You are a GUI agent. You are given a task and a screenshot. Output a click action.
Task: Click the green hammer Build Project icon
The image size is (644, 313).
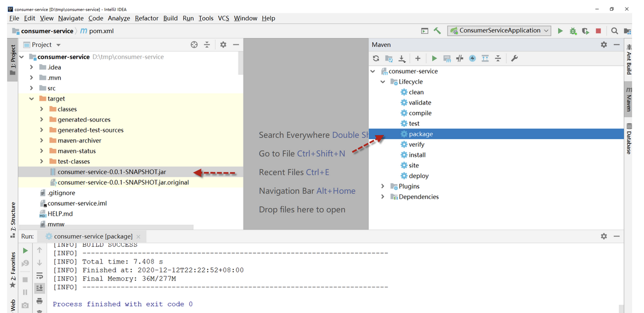coord(437,30)
